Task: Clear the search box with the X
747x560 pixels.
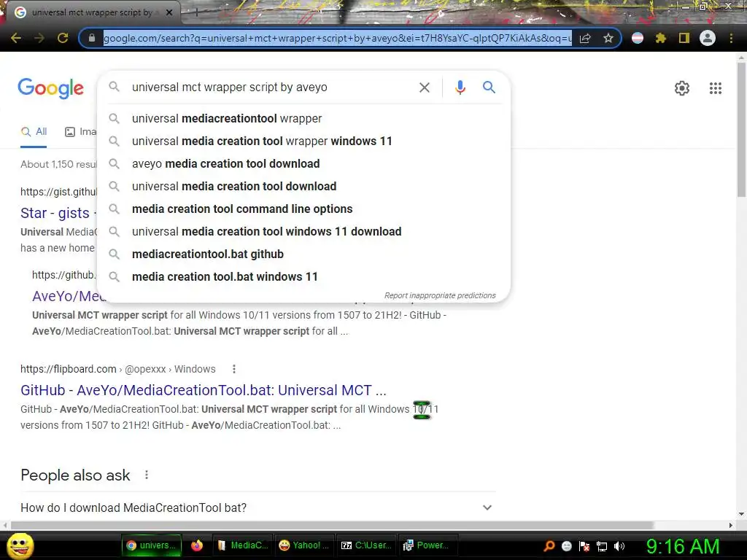Action: (x=424, y=87)
